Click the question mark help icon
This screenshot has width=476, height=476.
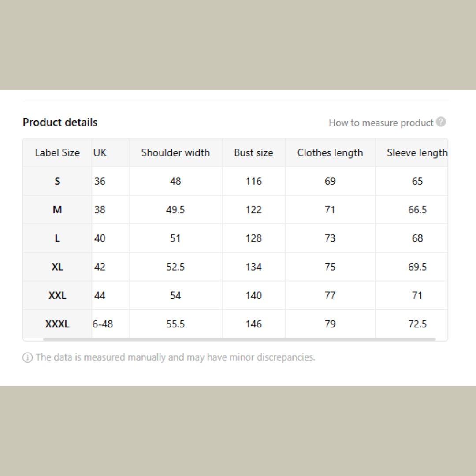441,122
